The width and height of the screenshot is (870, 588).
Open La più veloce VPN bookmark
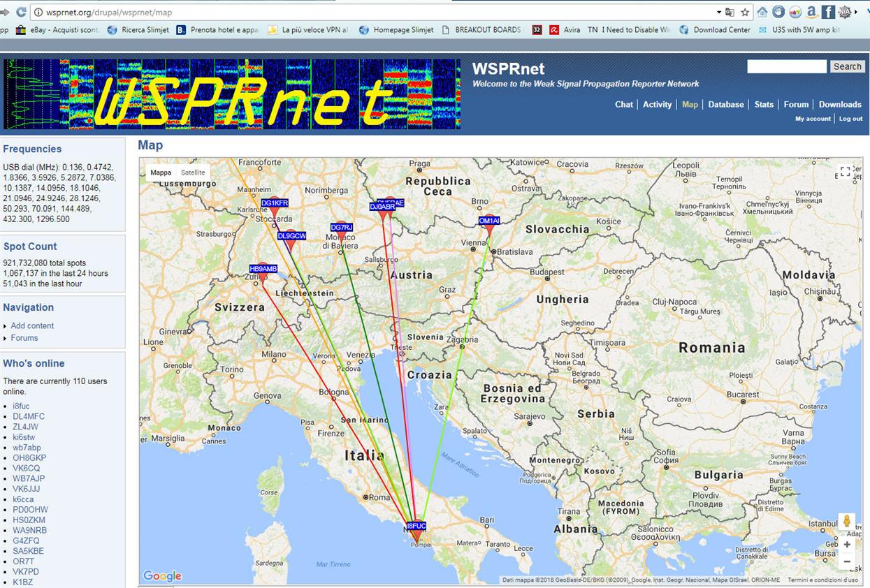(308, 30)
